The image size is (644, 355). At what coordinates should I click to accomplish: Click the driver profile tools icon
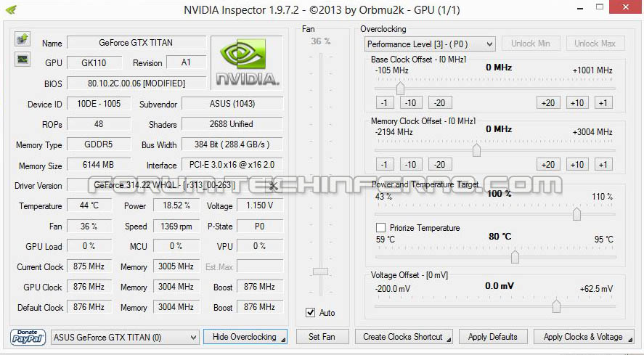point(274,186)
